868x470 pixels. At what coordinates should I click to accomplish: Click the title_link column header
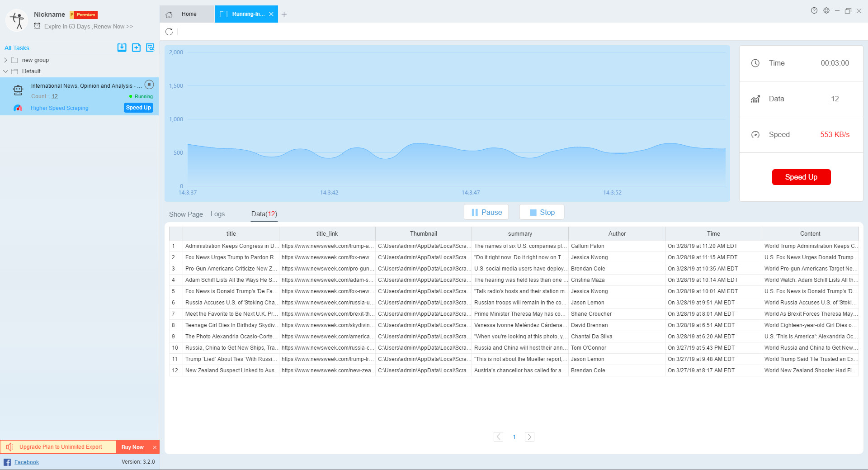pos(327,234)
